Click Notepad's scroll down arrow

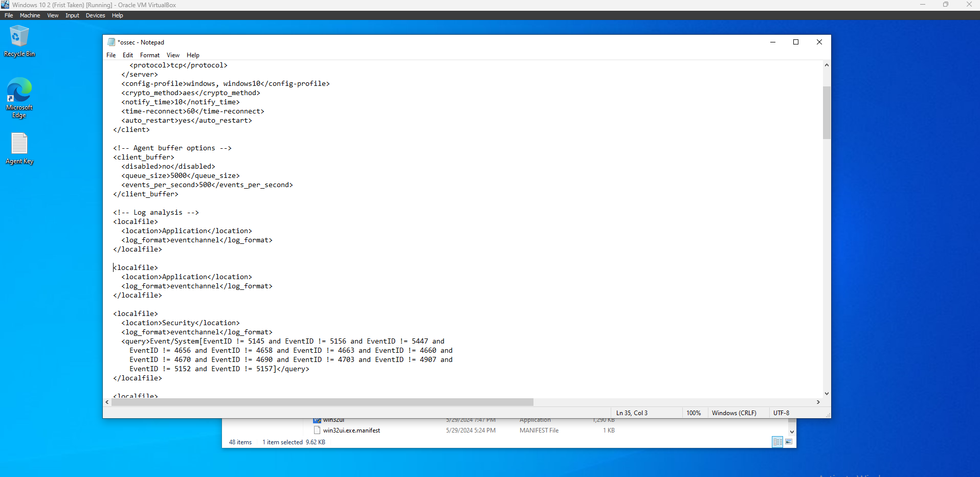827,394
